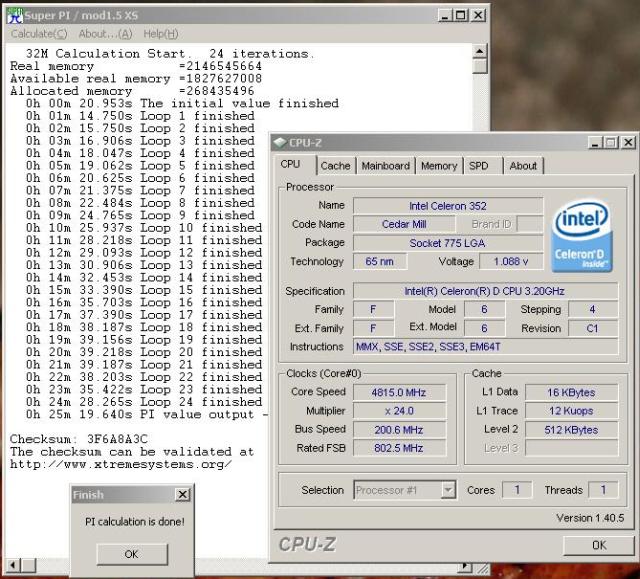Screen dimensions: 640x579
Task: Close the CPU-Z window
Action: click(628, 143)
